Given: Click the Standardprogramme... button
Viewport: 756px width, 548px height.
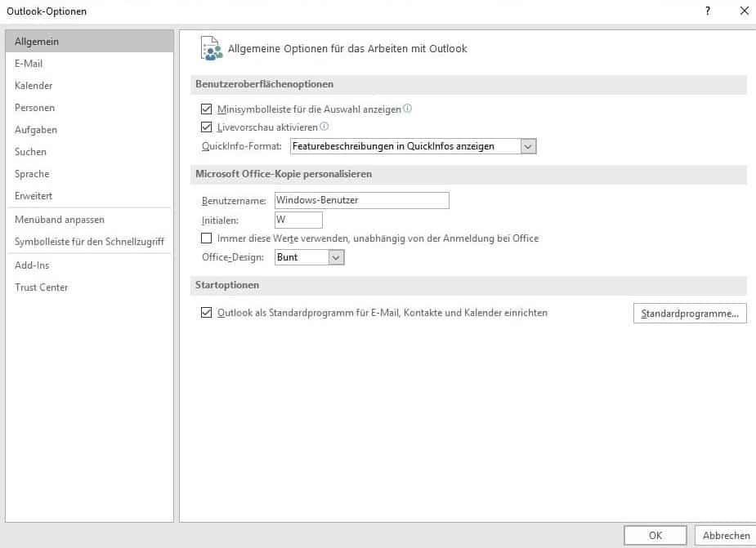Looking at the screenshot, I should (690, 314).
